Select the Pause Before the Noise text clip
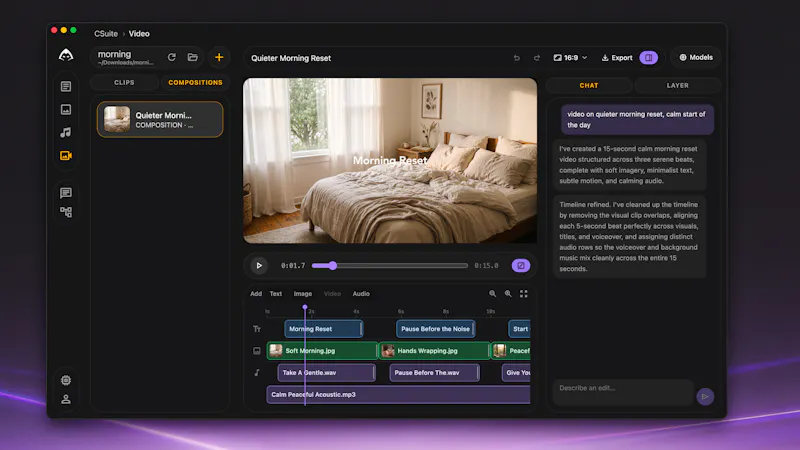This screenshot has height=450, width=800. tap(436, 329)
